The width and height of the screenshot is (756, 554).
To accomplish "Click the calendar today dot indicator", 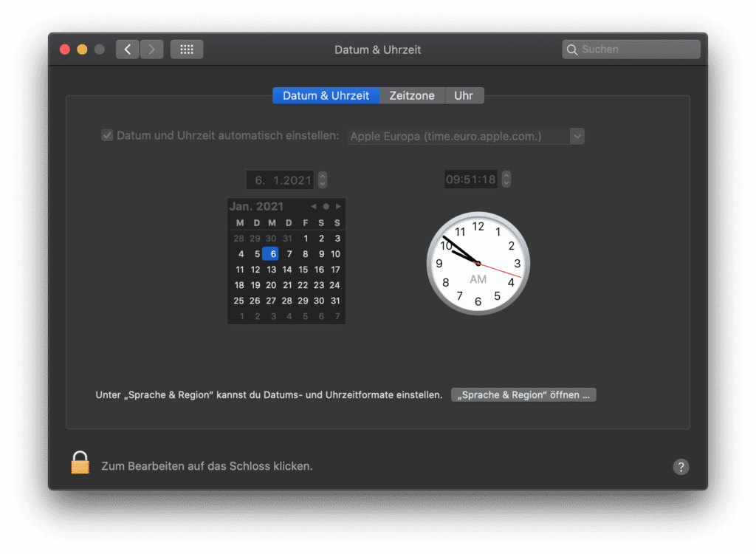I will 326,206.
